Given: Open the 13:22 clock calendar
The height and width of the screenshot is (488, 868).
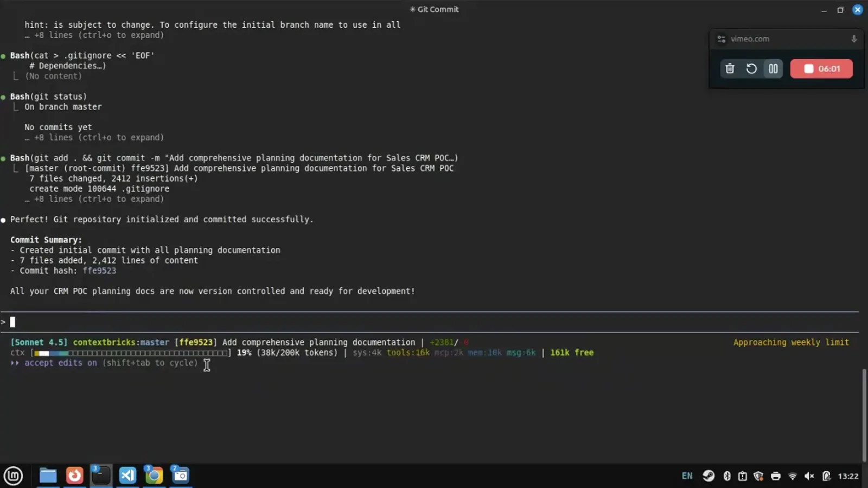Looking at the screenshot, I should coord(848,476).
